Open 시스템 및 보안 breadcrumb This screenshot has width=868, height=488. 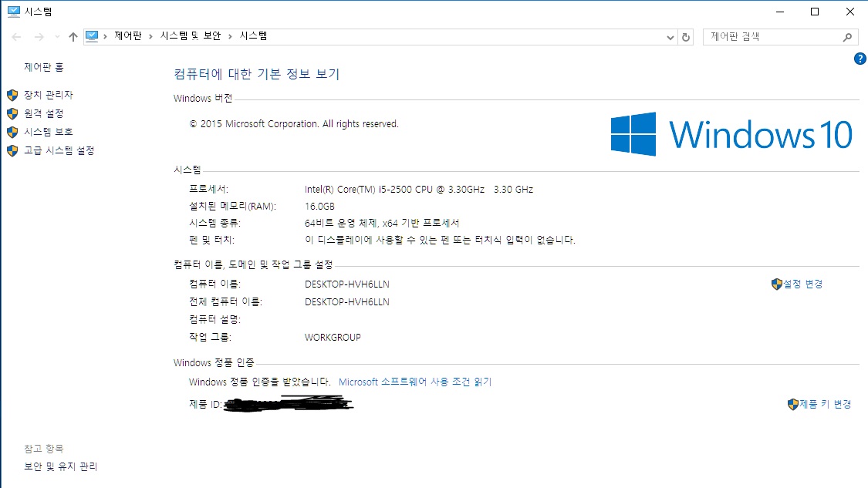[x=191, y=36]
